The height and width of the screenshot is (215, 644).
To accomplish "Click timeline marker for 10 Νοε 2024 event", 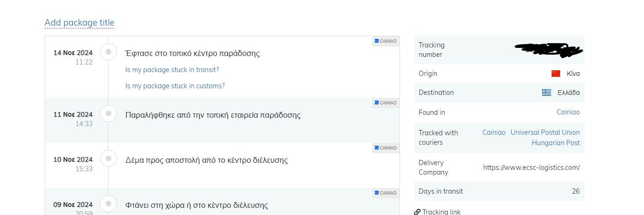I will pyautogui.click(x=109, y=159).
